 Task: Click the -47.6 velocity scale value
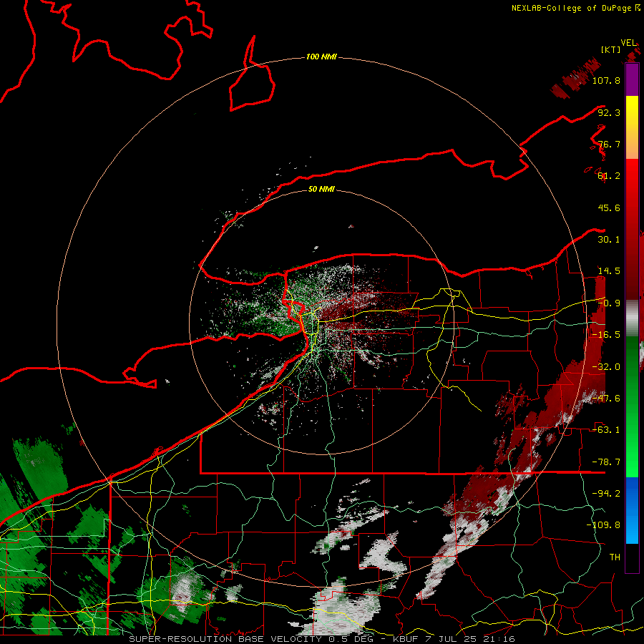click(x=606, y=399)
